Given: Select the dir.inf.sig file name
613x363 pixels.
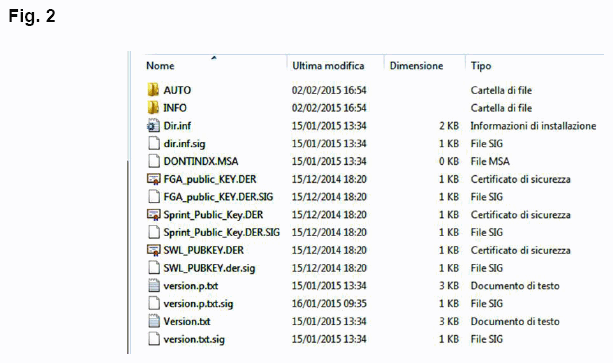Looking at the screenshot, I should click(184, 144).
